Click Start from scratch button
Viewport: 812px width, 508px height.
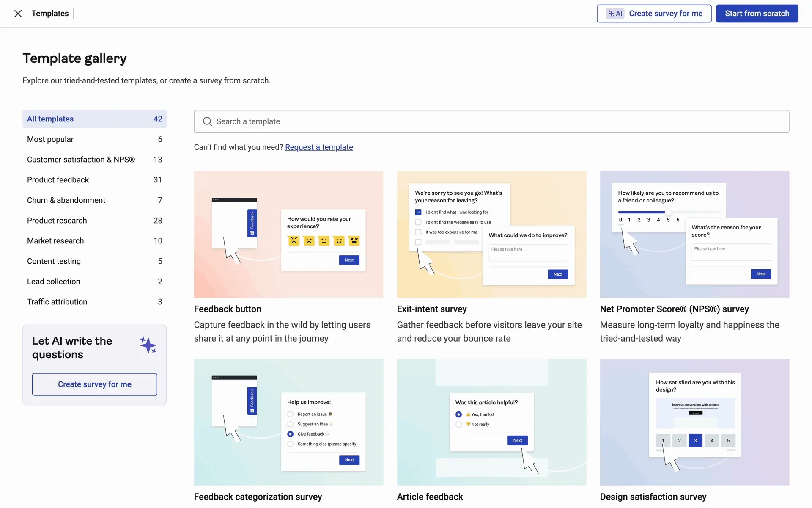(757, 14)
